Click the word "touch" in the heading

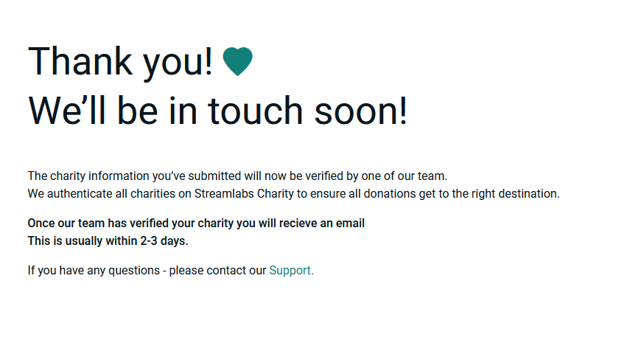point(256,111)
